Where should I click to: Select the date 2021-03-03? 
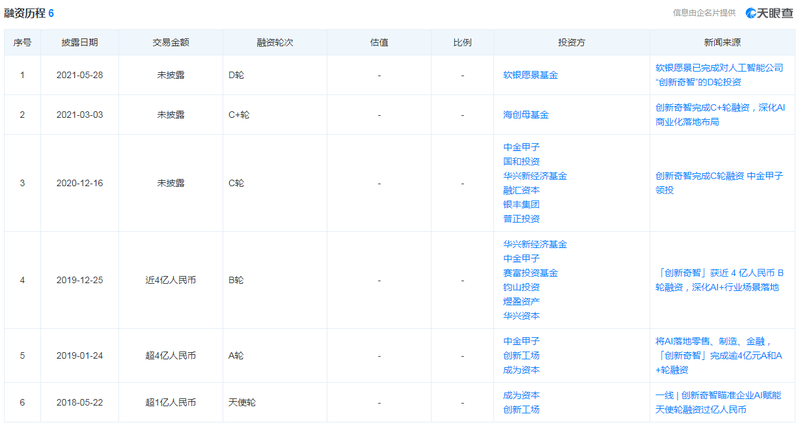[80, 115]
